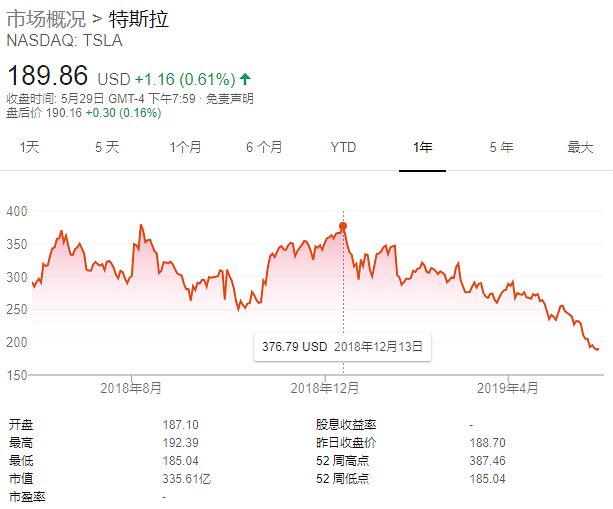Viewport: 613px width, 509px height.
Task: Select the 最大 range tab
Action: tap(581, 147)
